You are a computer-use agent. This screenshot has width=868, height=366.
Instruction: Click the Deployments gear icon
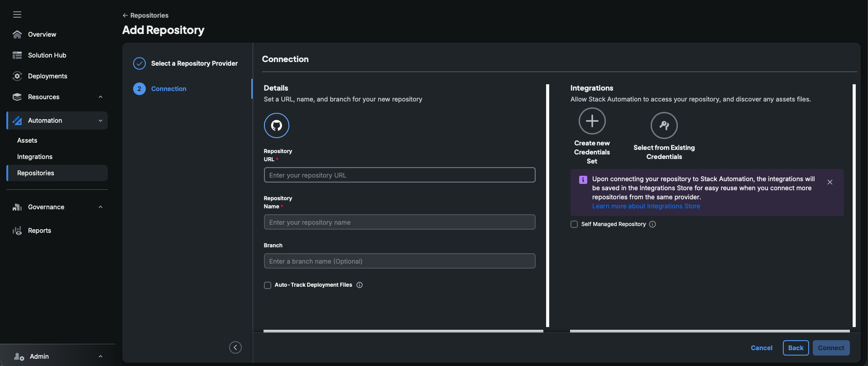(x=17, y=76)
